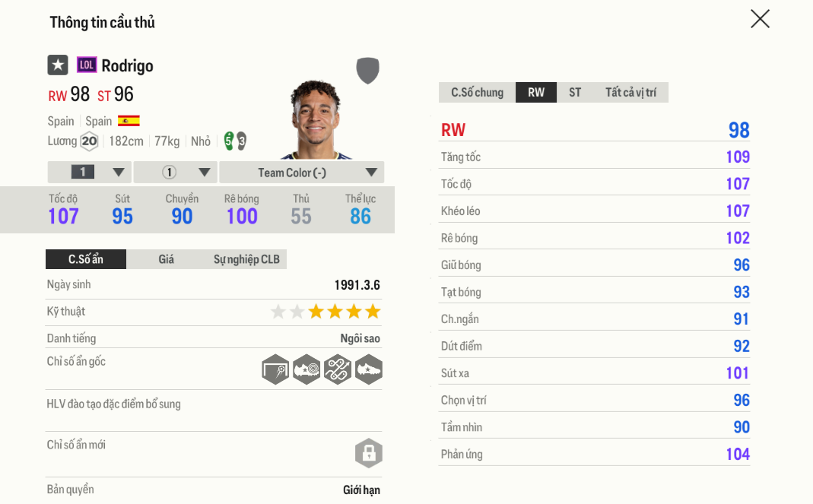This screenshot has height=504, width=813.
Task: Click the gray team crest shield icon
Action: [368, 70]
